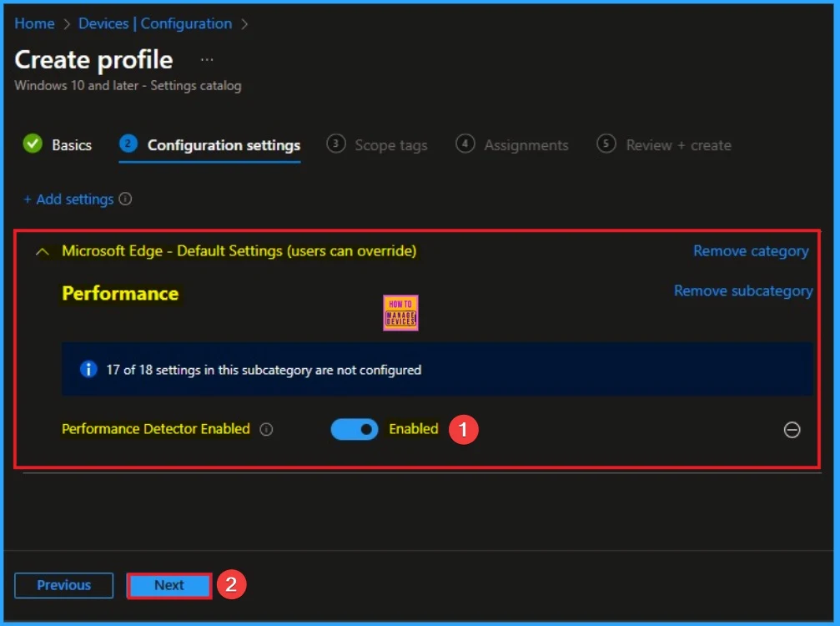Open the Assignments step
Image resolution: width=840 pixels, height=626 pixels.
click(512, 144)
